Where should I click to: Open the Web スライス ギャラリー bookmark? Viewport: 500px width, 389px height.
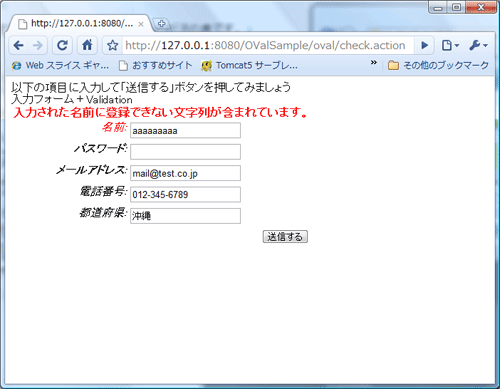pyautogui.click(x=60, y=65)
